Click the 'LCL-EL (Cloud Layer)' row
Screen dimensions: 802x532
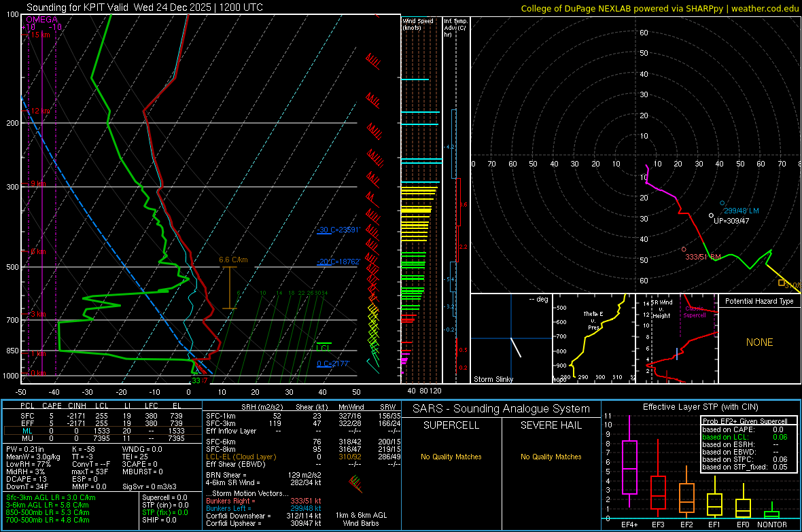303,457
